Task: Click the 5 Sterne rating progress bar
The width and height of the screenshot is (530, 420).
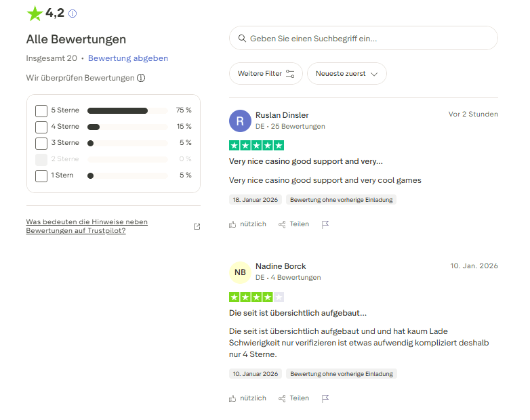Action: 127,110
